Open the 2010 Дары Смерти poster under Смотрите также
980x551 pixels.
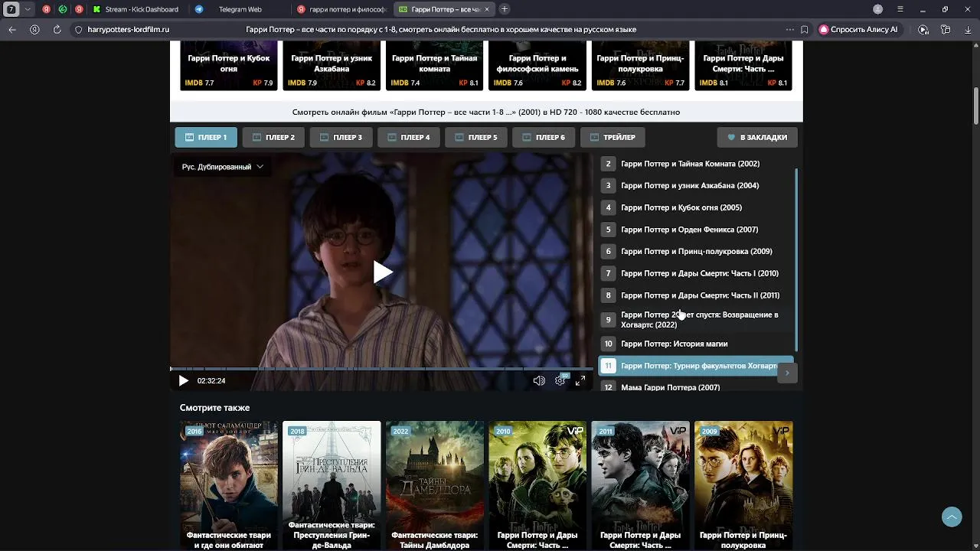[537, 485]
